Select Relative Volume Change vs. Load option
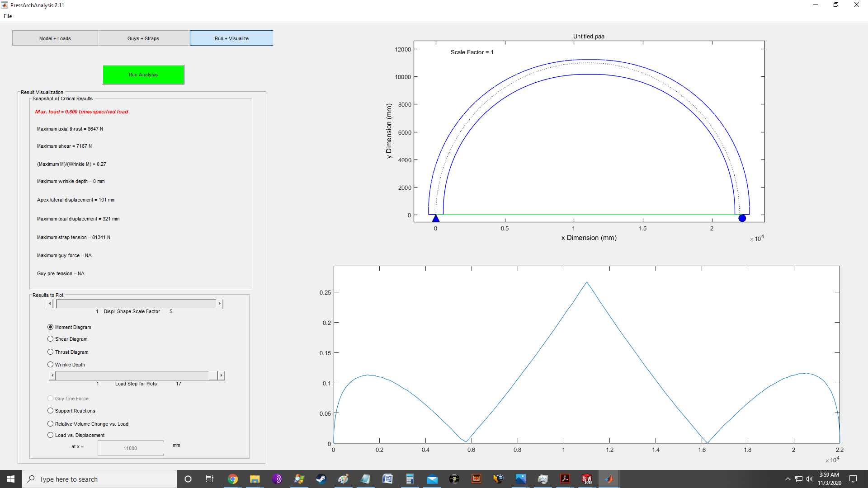868x488 pixels. pos(51,424)
